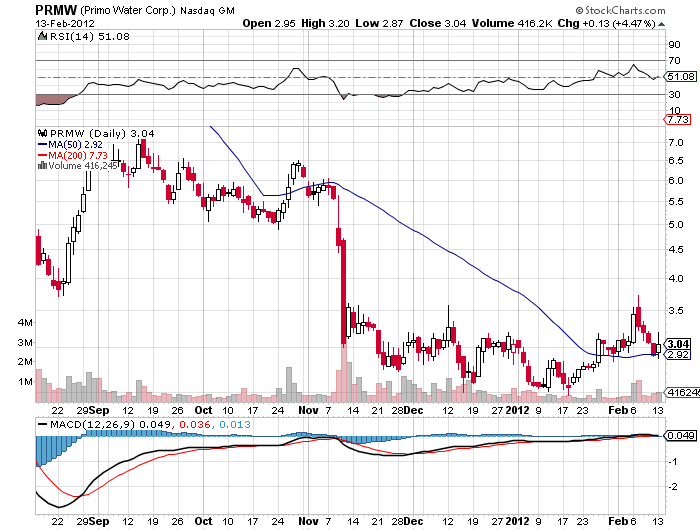This screenshot has height=530, width=700.
Task: Click the 'PRMW (Daily) 3.04' legend text
Action: [102, 134]
